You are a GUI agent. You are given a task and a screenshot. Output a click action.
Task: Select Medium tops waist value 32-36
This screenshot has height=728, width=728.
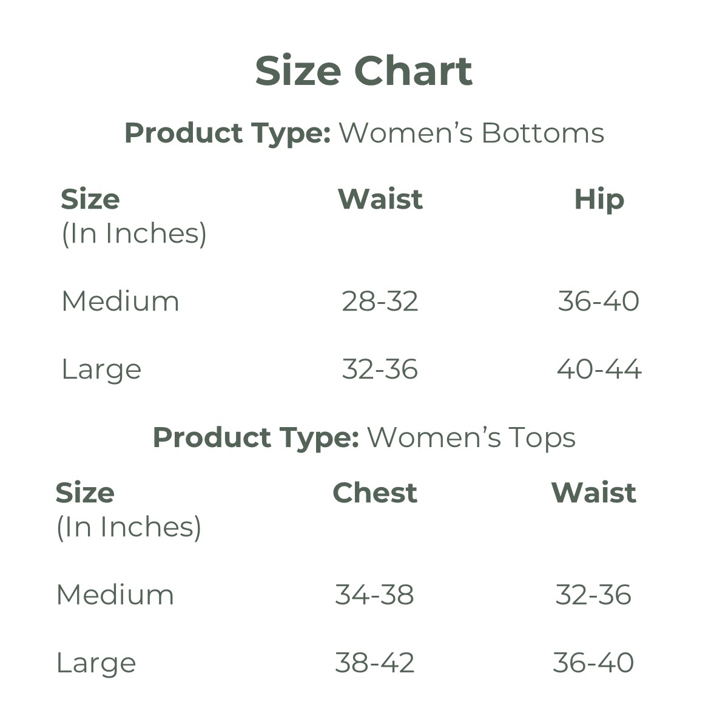[x=593, y=595]
